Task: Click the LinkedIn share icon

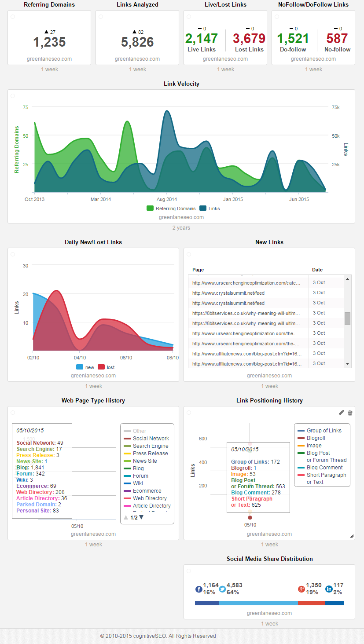Action: tap(329, 589)
